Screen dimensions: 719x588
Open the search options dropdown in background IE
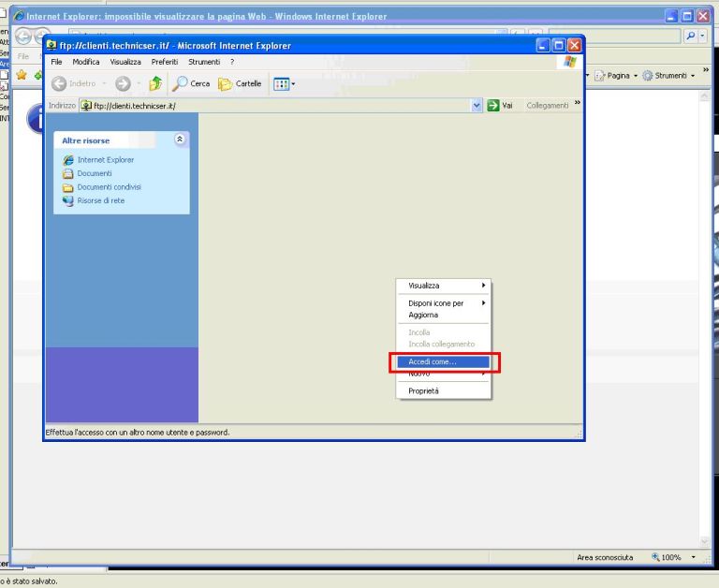[x=702, y=36]
